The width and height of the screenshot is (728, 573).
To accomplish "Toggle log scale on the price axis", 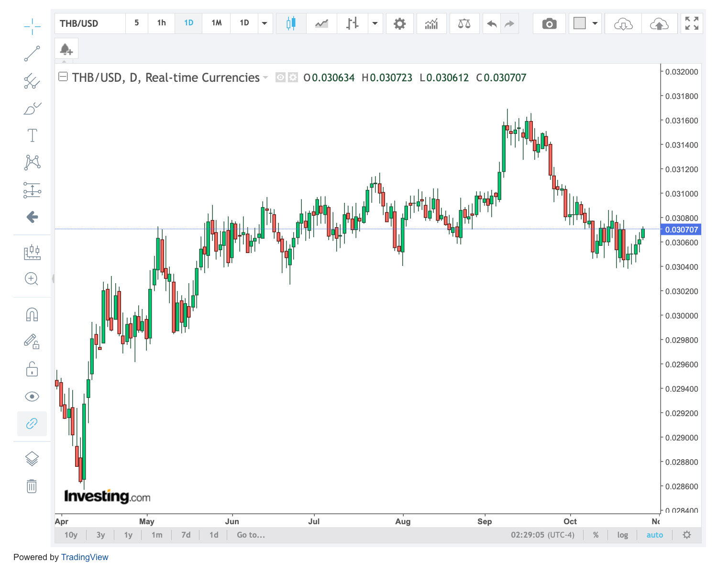I will [x=622, y=535].
